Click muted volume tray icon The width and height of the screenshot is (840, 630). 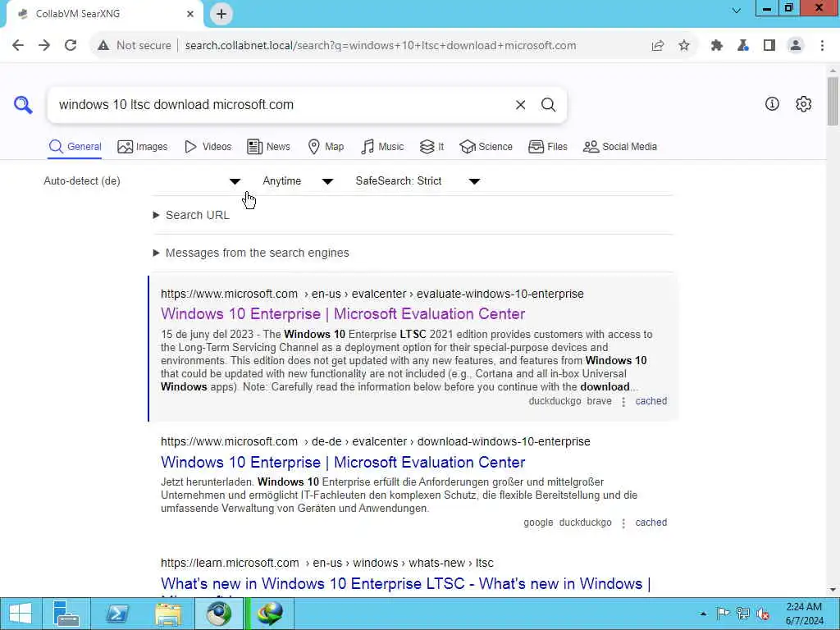(763, 614)
